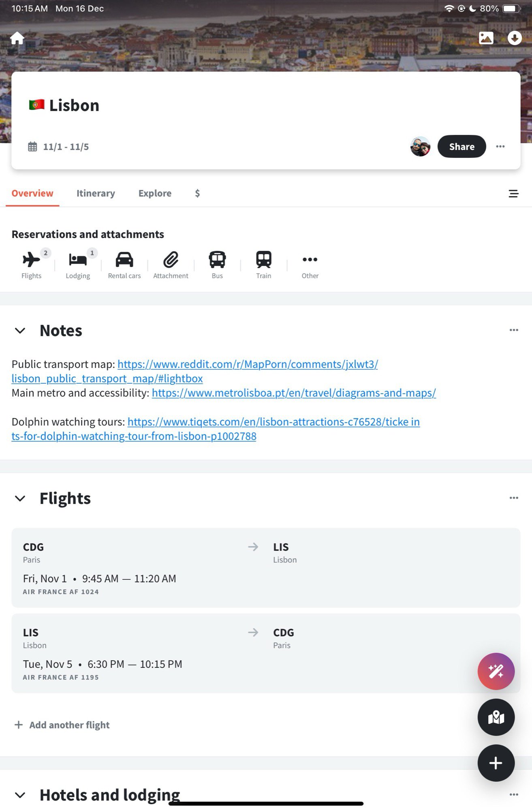Collapse the Hotels and lodging section
Screen dimensions: 532x811
(x=20, y=795)
